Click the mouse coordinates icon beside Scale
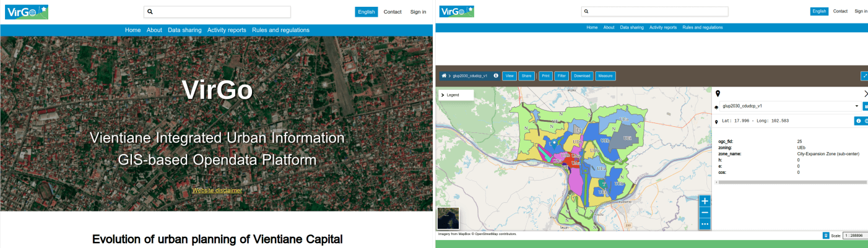Viewport: 868px width, 248px height. click(826, 236)
